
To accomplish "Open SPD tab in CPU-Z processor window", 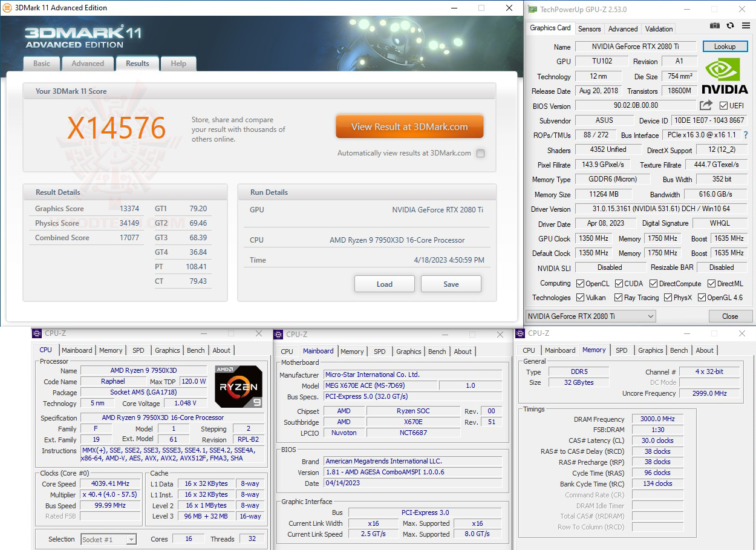I will (x=138, y=350).
